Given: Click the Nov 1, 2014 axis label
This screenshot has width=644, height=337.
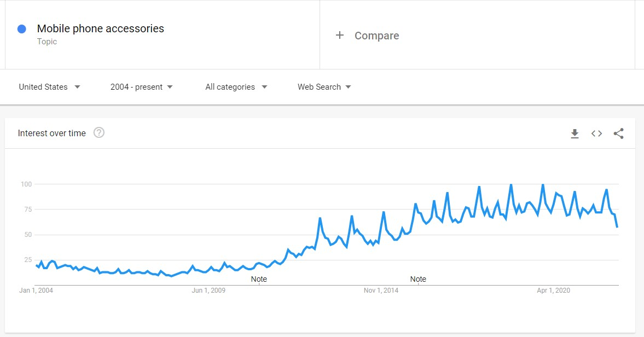Looking at the screenshot, I should [381, 290].
